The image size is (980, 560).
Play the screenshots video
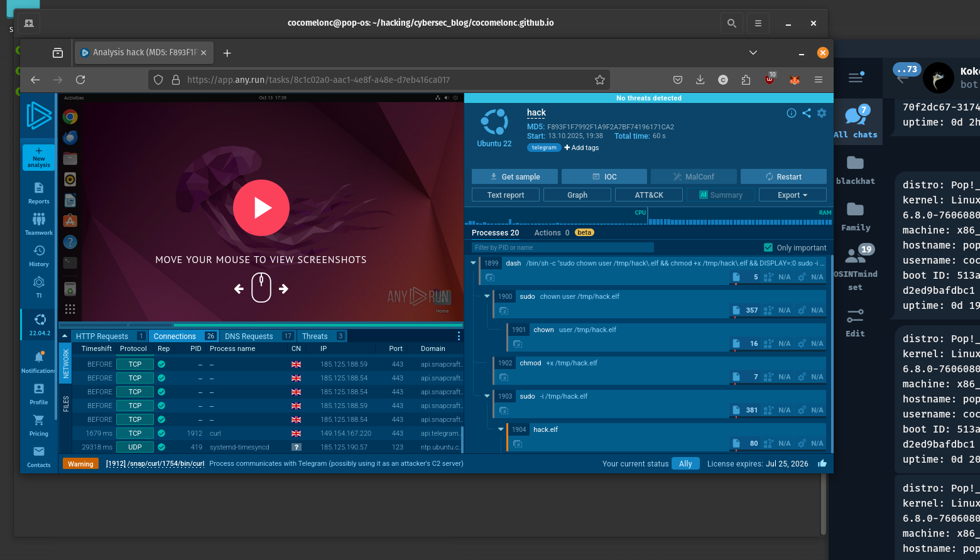[x=261, y=208]
